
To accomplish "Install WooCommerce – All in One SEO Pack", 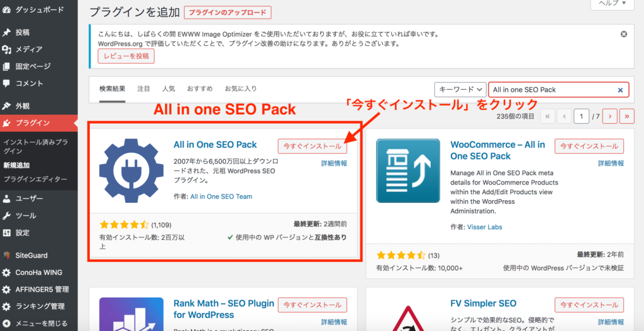I will (x=589, y=146).
